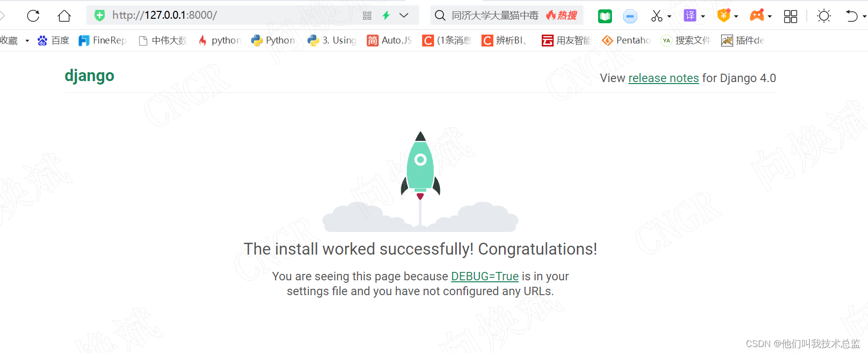Click the 'for Django 4.0' text
Viewport: 868px width, 353px height.
739,78
